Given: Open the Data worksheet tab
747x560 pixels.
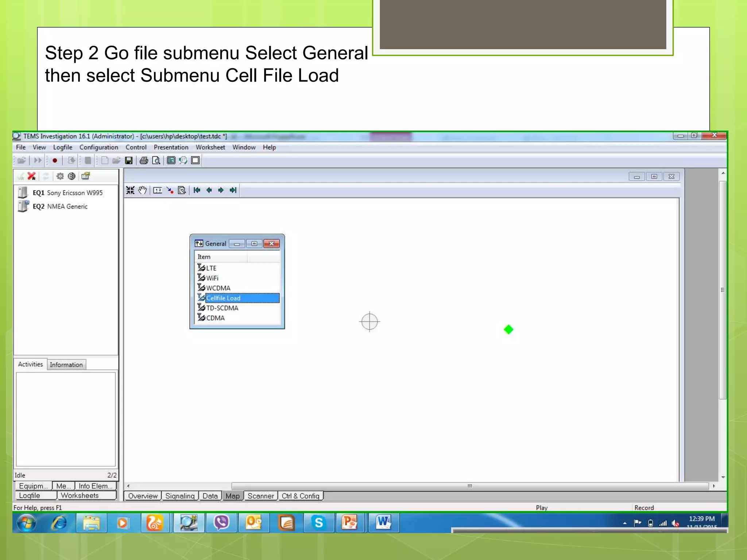Looking at the screenshot, I should coord(210,496).
